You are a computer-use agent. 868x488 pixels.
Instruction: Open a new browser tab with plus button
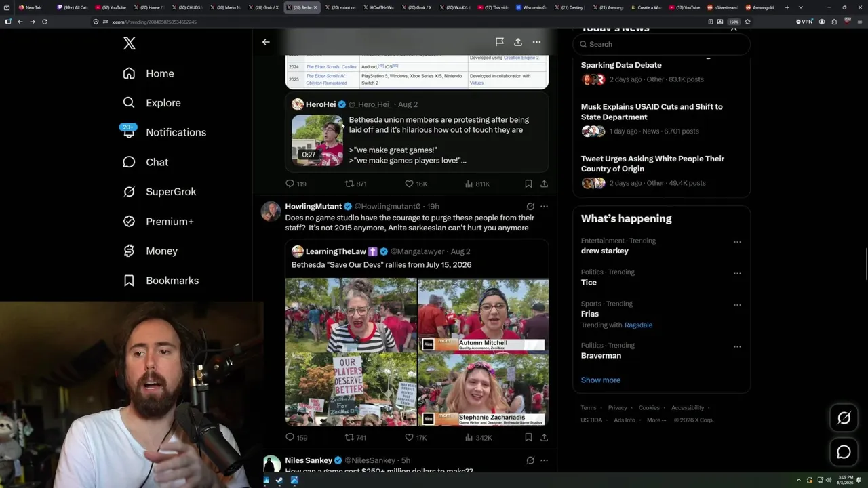point(787,7)
